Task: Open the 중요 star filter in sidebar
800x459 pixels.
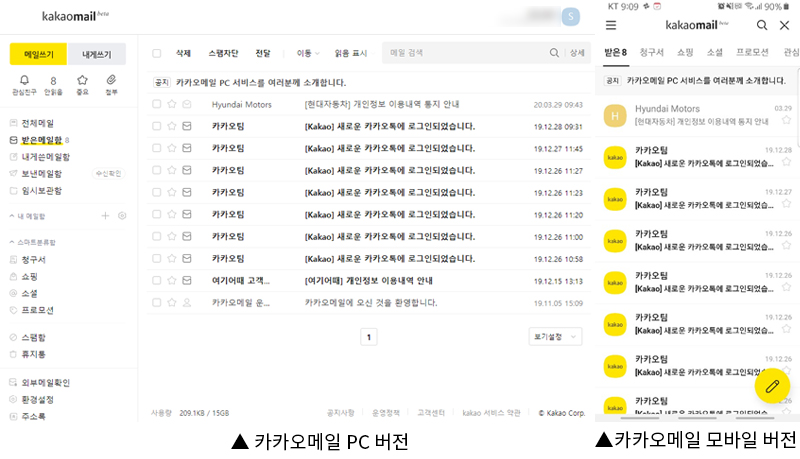Action: pyautogui.click(x=82, y=85)
